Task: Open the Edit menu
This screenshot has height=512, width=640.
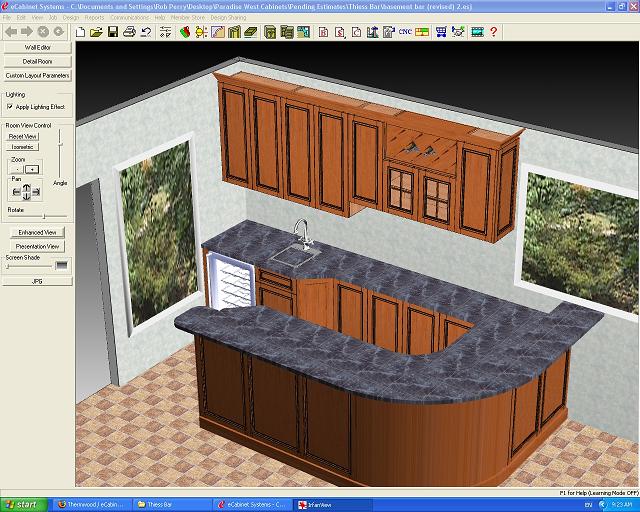Action: pos(21,18)
